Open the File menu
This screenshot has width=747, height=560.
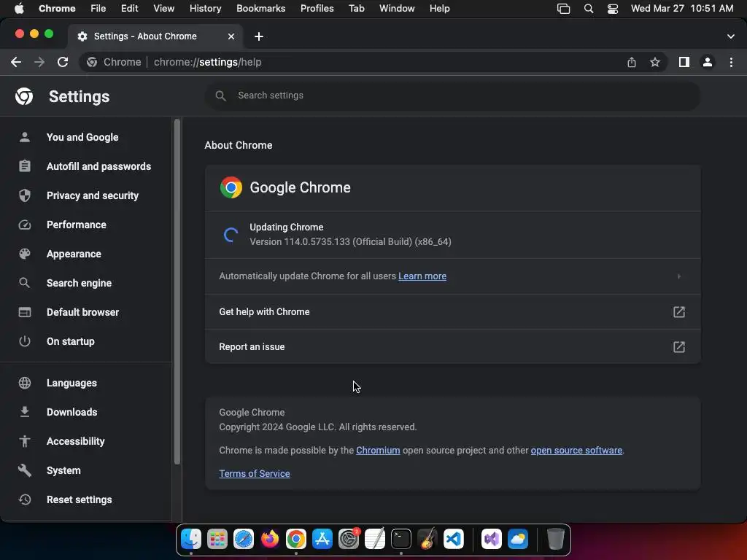(98, 8)
